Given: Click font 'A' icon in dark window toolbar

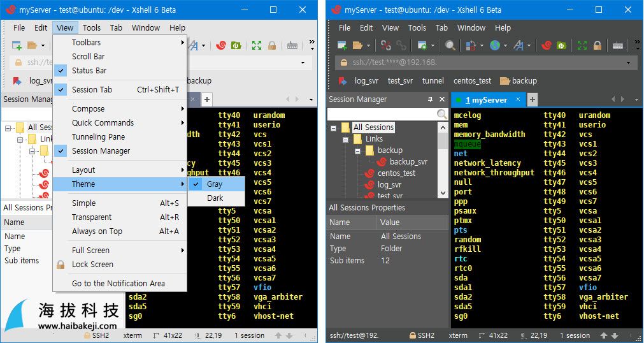Looking at the screenshot, I should click(x=518, y=45).
